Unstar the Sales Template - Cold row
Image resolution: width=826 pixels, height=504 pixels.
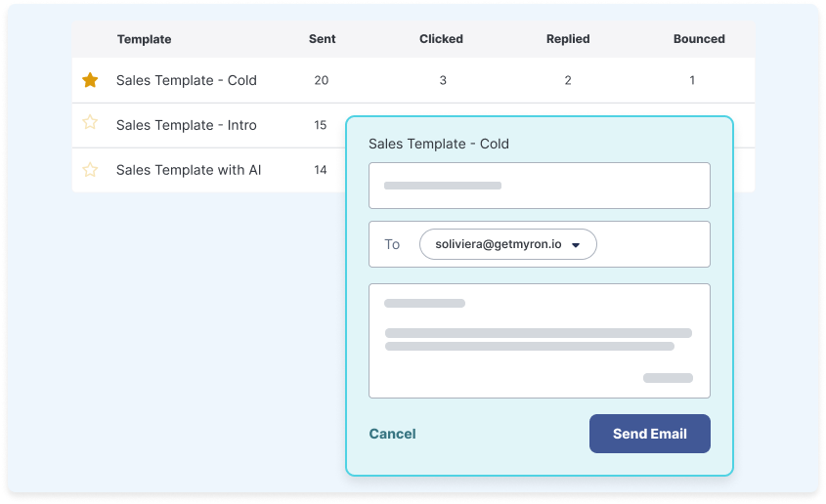click(x=90, y=80)
